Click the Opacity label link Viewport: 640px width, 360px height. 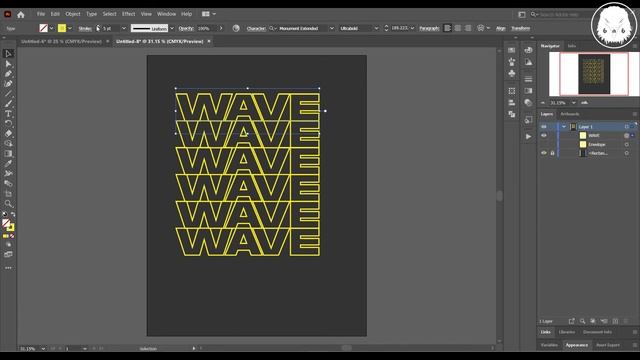(186, 28)
